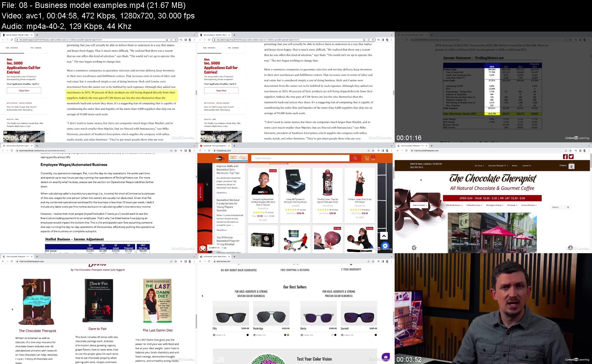Go back in the enchroma.com window
Image resolution: width=592 pixels, height=364 pixels.
[200, 261]
